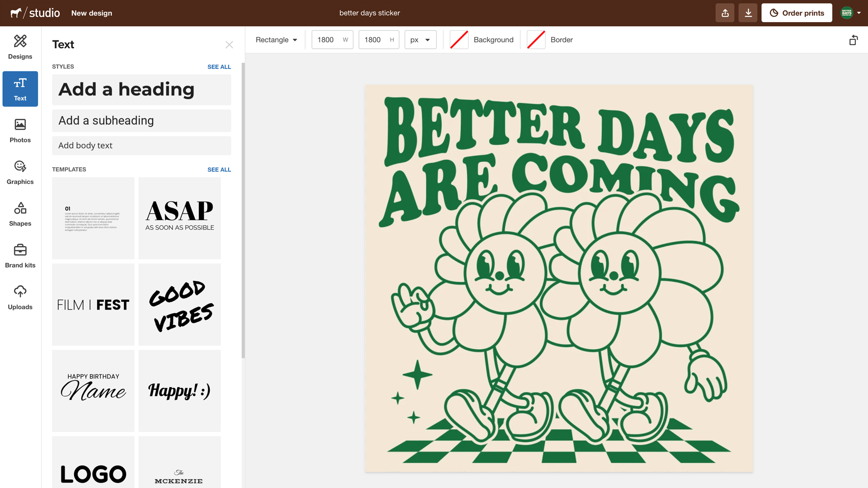Open the Photos panel
Screen dimensions: 868x488
(x=20, y=131)
